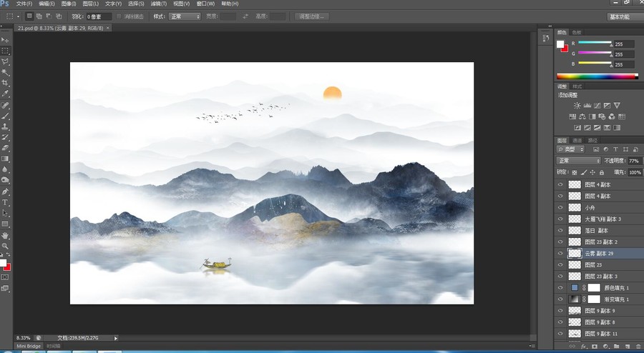Select the Brush tool
644x353 pixels.
pos(5,116)
